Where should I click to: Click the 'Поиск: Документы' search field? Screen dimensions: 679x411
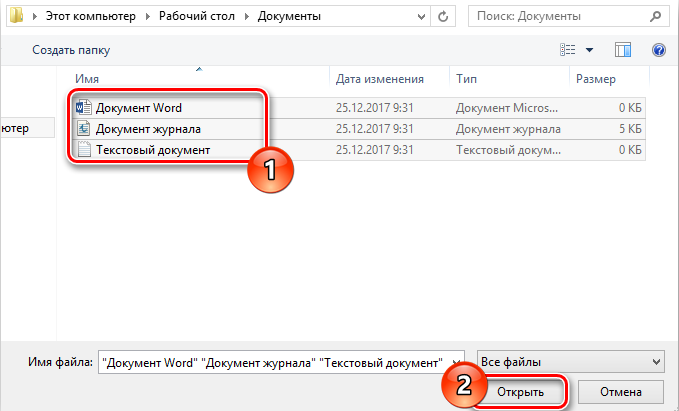[x=569, y=16]
